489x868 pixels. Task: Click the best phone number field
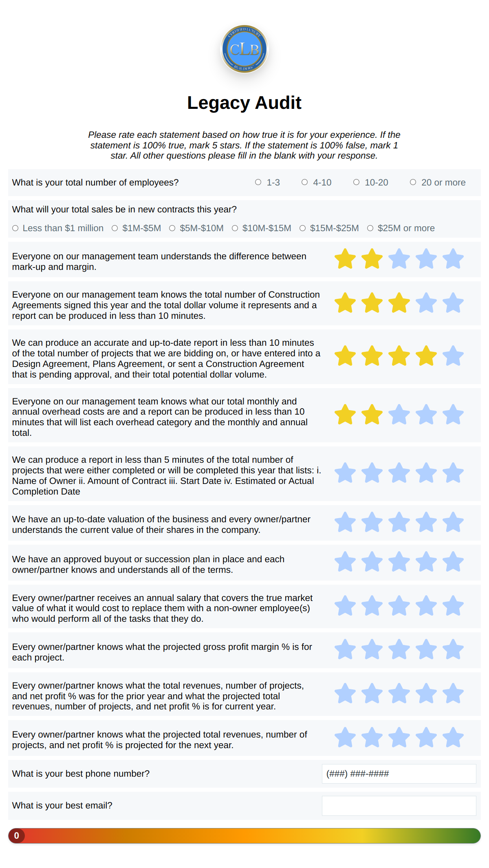pos(399,773)
